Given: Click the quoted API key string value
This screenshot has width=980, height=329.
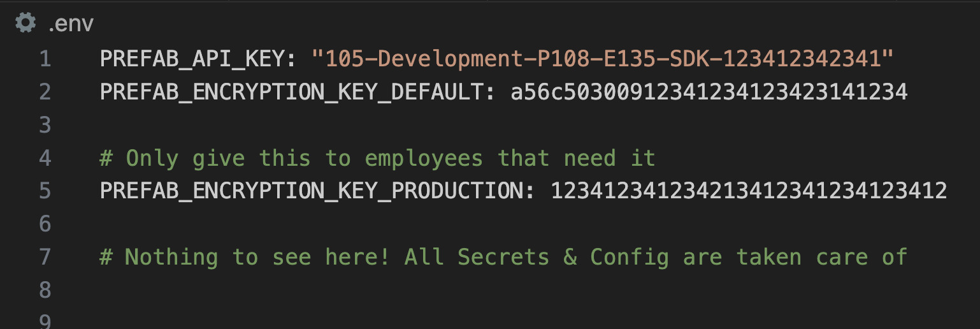Looking at the screenshot, I should click(x=603, y=59).
